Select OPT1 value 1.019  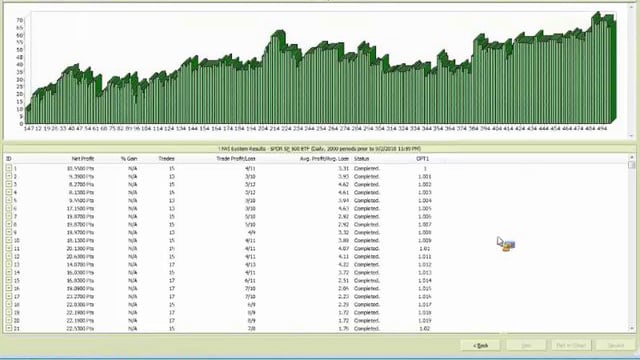tap(424, 320)
